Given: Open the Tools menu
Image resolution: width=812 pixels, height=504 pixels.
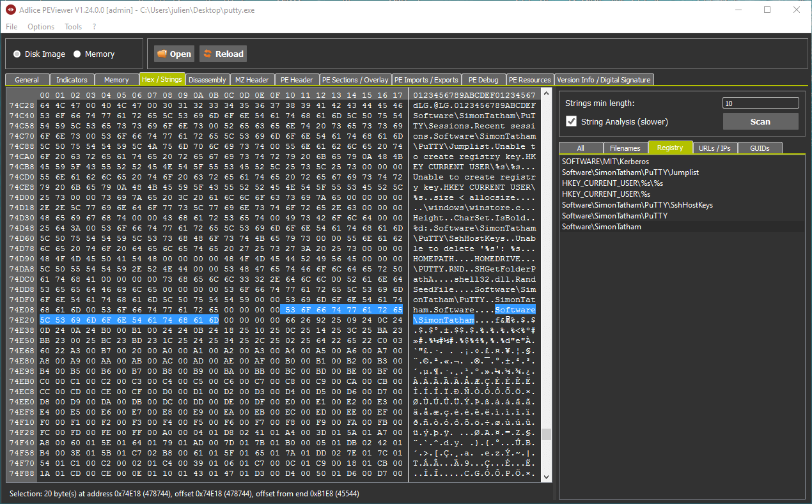Looking at the screenshot, I should click(x=73, y=27).
